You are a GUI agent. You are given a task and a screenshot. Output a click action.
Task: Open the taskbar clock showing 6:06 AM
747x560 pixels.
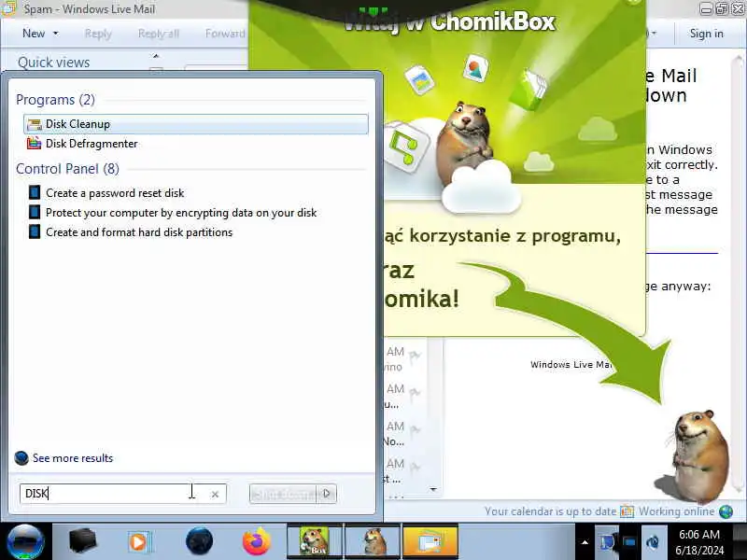point(698,542)
